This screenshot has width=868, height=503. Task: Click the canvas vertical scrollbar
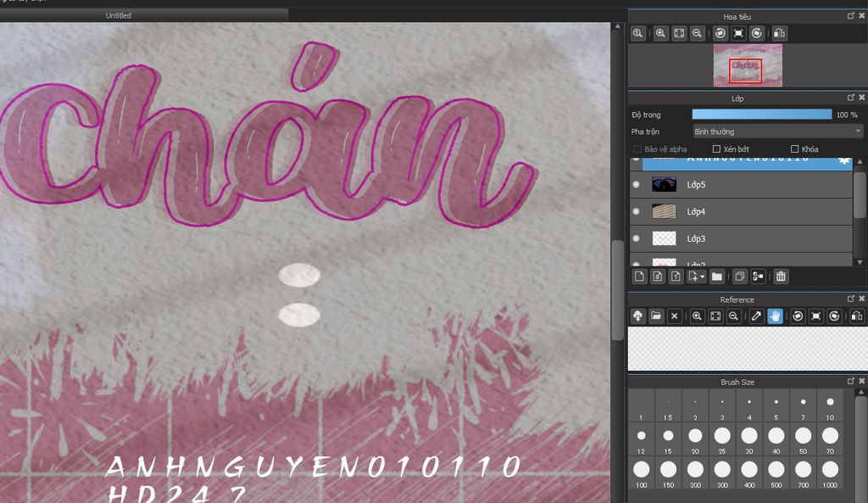coord(618,290)
